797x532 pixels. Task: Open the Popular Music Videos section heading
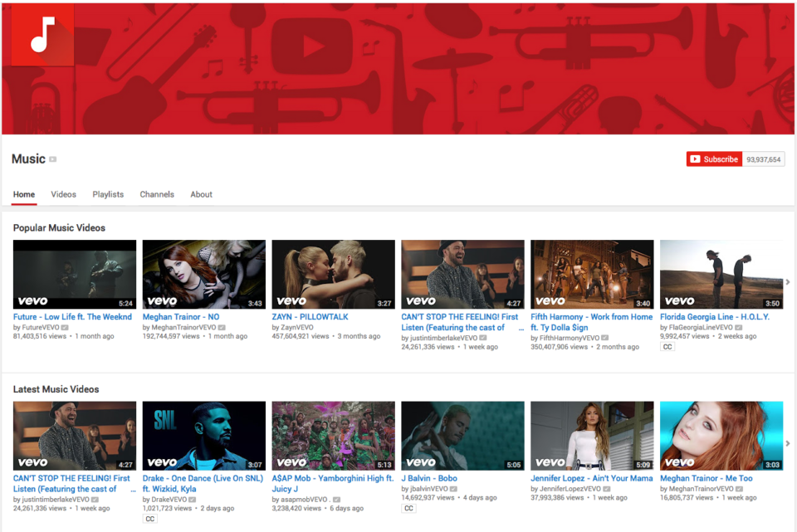59,227
